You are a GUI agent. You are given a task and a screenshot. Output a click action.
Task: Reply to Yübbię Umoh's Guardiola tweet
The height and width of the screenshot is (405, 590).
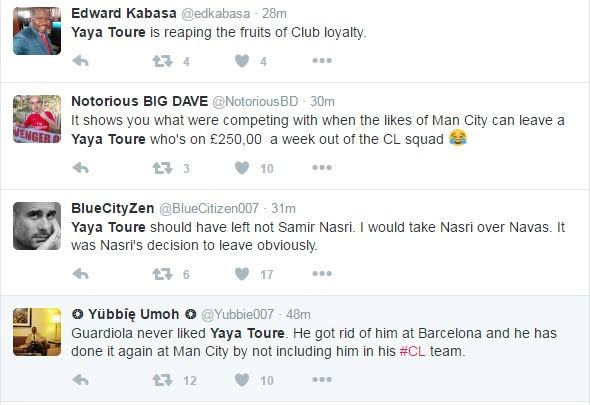(80, 380)
